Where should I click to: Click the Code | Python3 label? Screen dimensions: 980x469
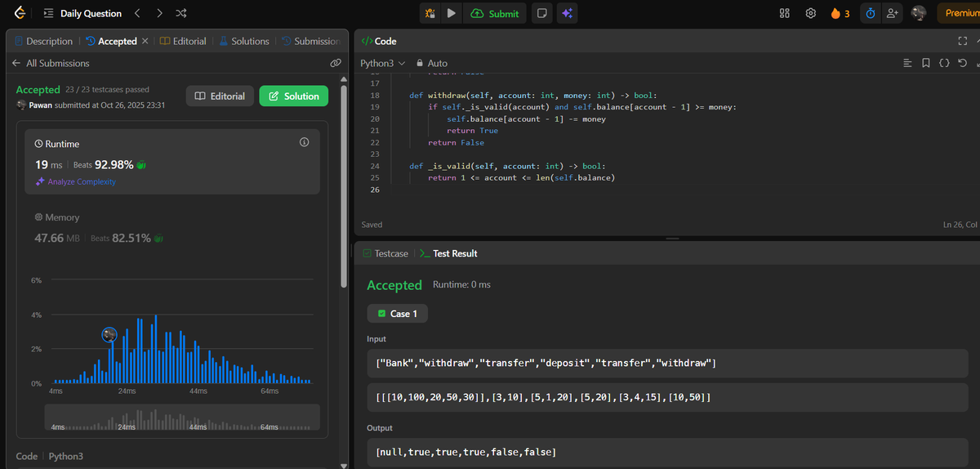(50, 456)
